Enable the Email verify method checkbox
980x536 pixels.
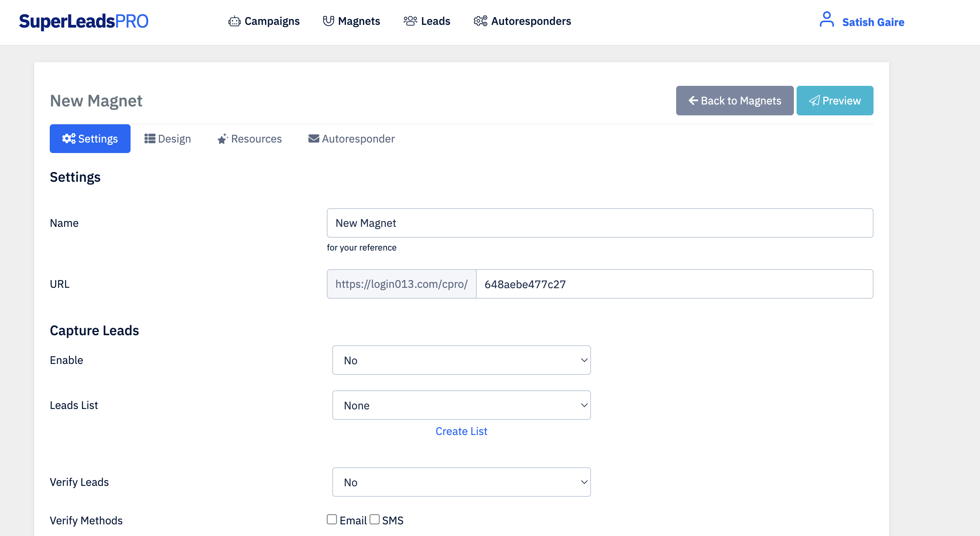coord(332,519)
